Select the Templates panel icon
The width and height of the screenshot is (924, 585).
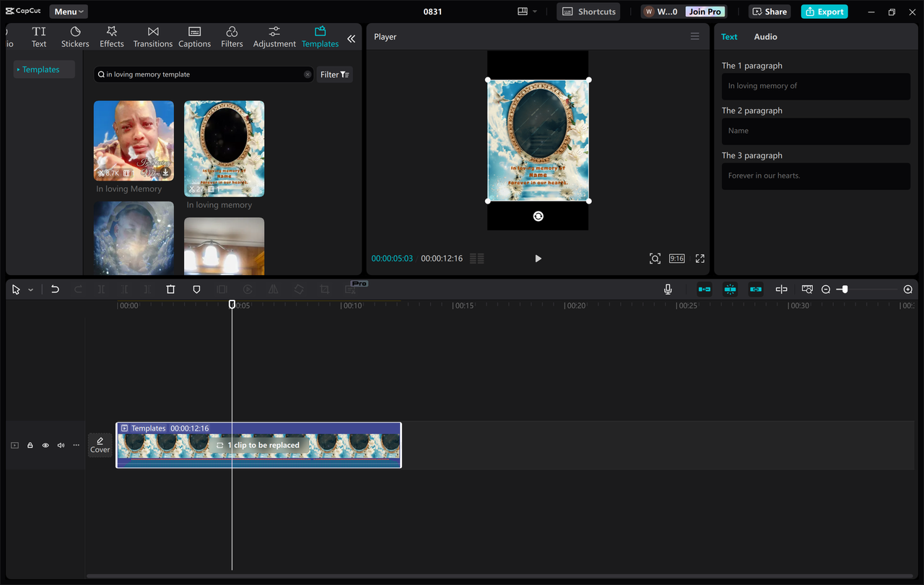tap(320, 36)
